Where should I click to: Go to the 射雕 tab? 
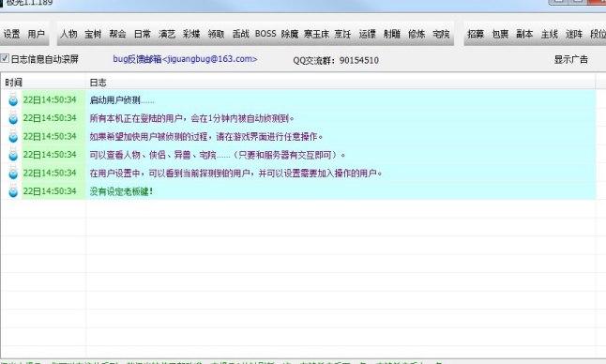tap(392, 34)
